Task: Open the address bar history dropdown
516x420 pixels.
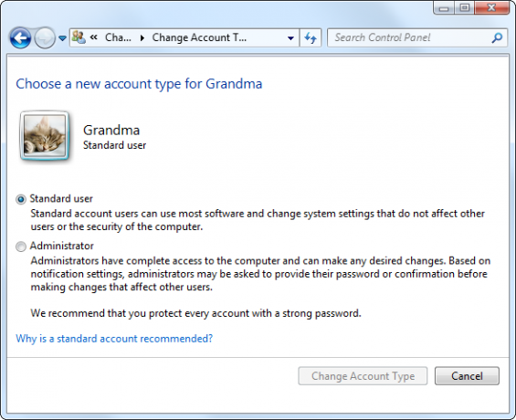Action: pos(290,38)
